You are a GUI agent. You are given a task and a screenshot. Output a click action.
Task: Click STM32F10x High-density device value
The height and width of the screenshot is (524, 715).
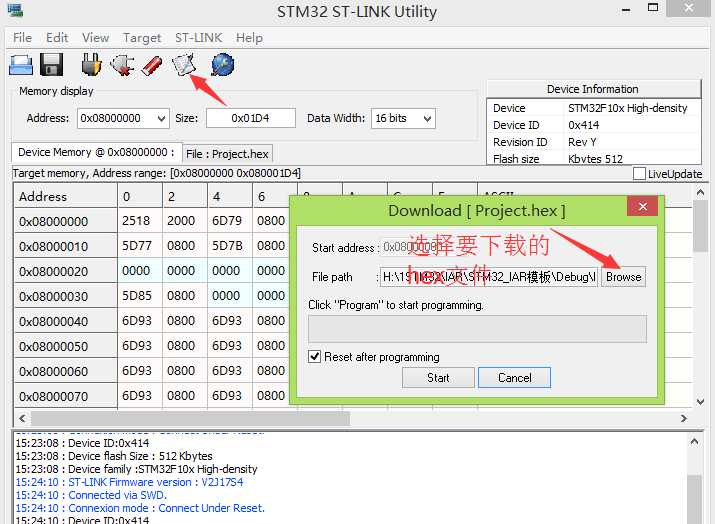(627, 108)
